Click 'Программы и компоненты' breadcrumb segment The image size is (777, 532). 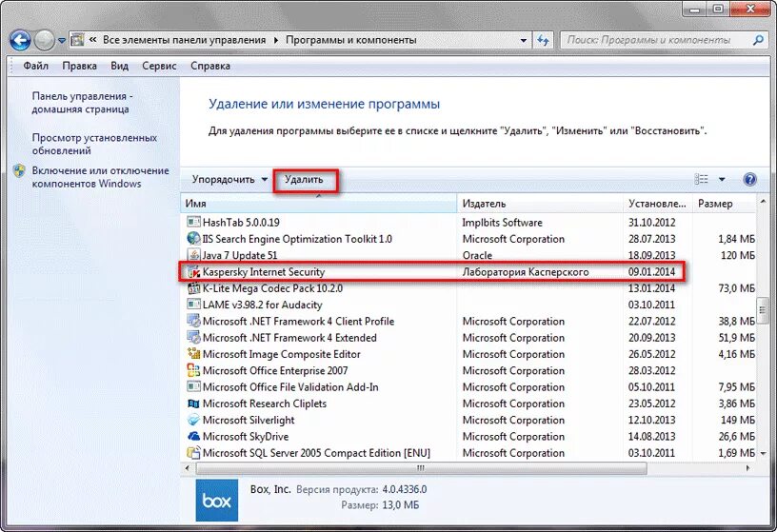point(350,40)
